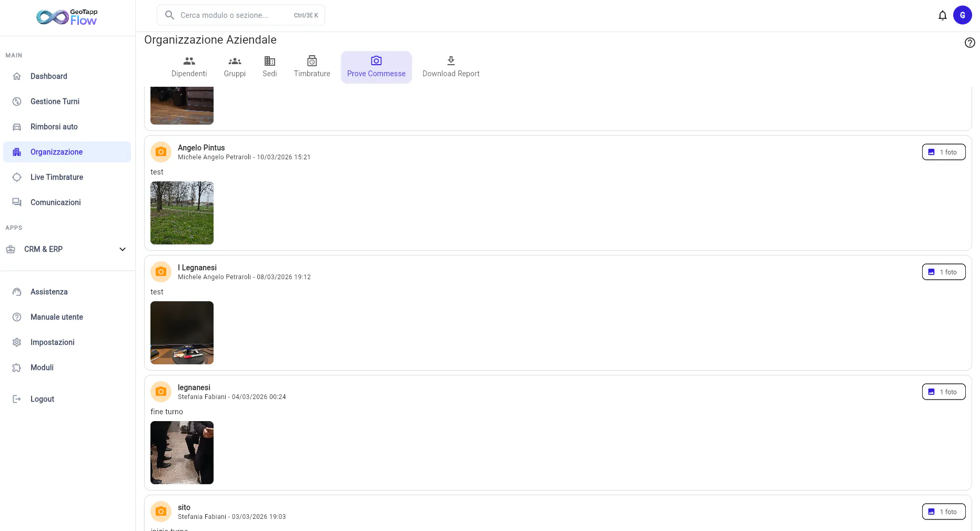Expand the CRM & ERP chevron
Viewport: 980px width, 531px height.
[123, 249]
